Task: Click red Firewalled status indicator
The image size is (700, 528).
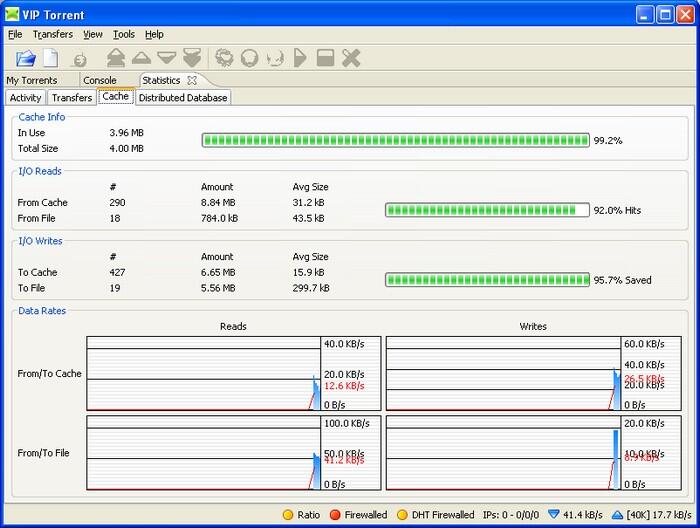Action: (335, 515)
